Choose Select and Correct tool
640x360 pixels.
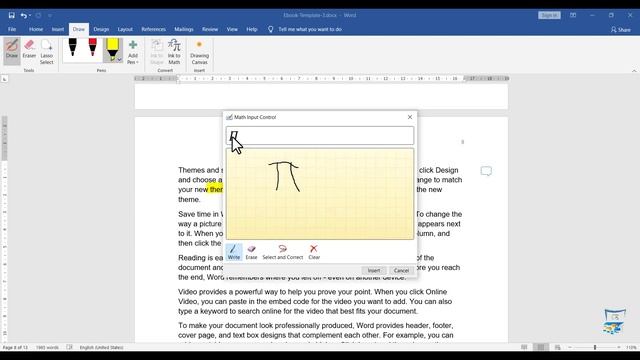[282, 252]
